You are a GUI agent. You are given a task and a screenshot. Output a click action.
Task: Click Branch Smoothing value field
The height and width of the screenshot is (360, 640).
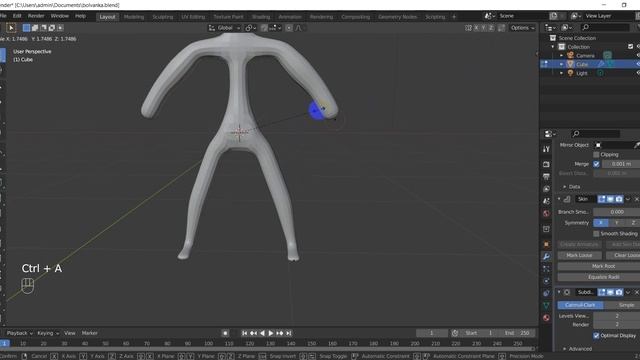coord(616,212)
